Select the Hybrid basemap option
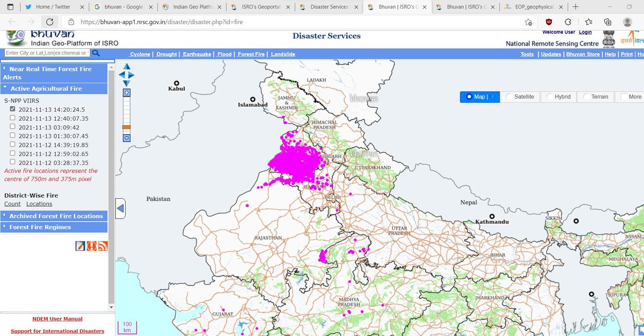 click(x=558, y=97)
